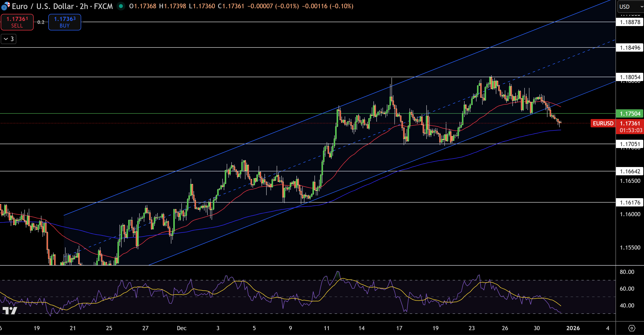Viewport: 644px width, 335px height.
Task: Click the 60.00 RSI scale value
Action: coord(627,288)
